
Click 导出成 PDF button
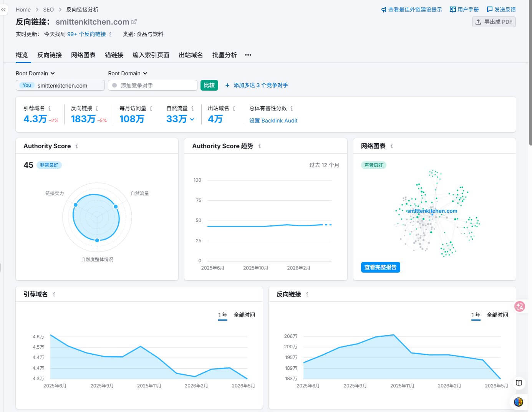[494, 22]
